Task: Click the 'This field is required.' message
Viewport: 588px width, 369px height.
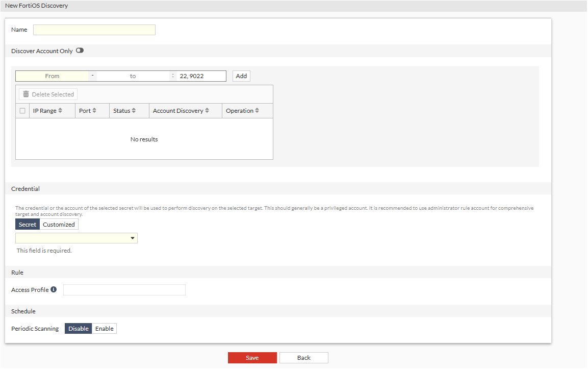Action: pyautogui.click(x=44, y=251)
